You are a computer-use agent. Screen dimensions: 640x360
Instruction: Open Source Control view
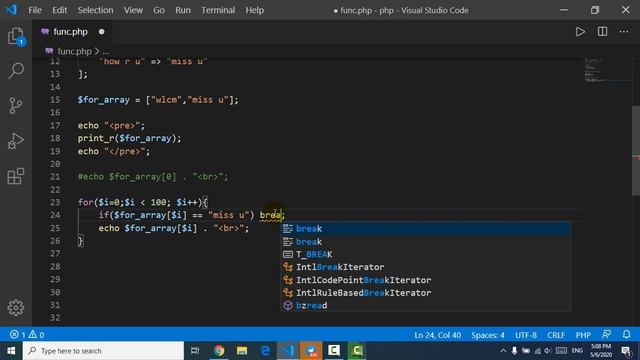click(16, 106)
